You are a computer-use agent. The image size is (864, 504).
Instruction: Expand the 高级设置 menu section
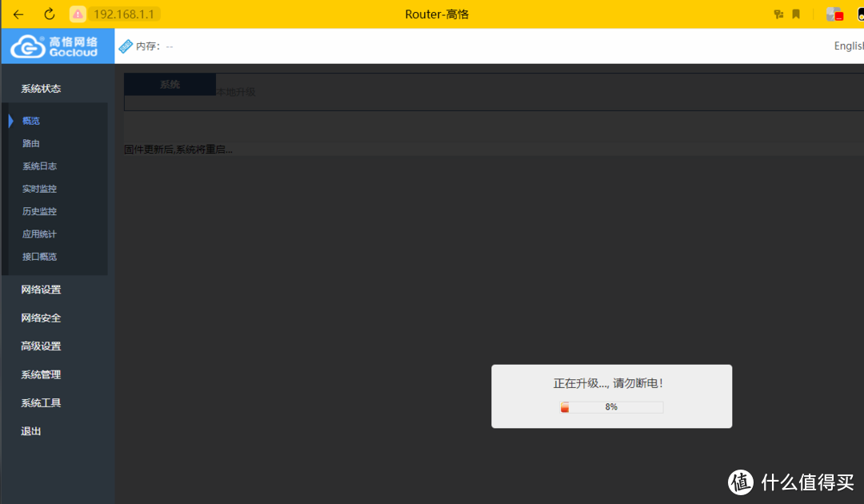tap(41, 346)
